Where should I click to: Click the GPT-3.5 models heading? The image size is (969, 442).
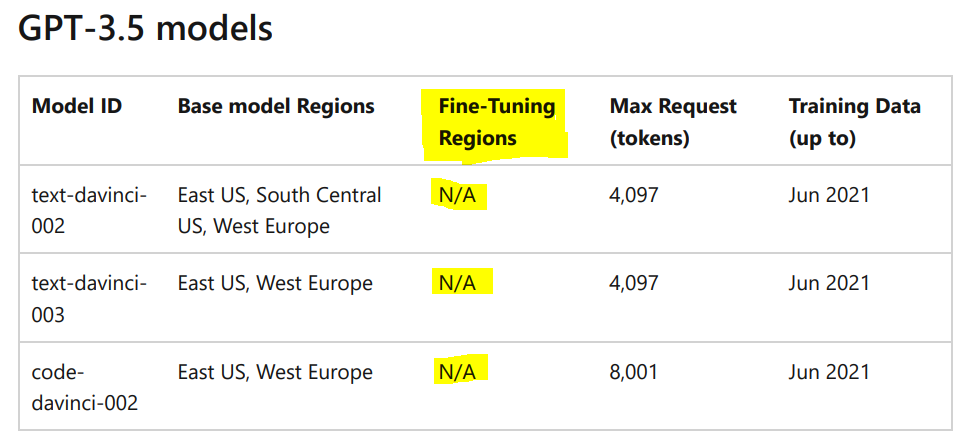click(145, 28)
